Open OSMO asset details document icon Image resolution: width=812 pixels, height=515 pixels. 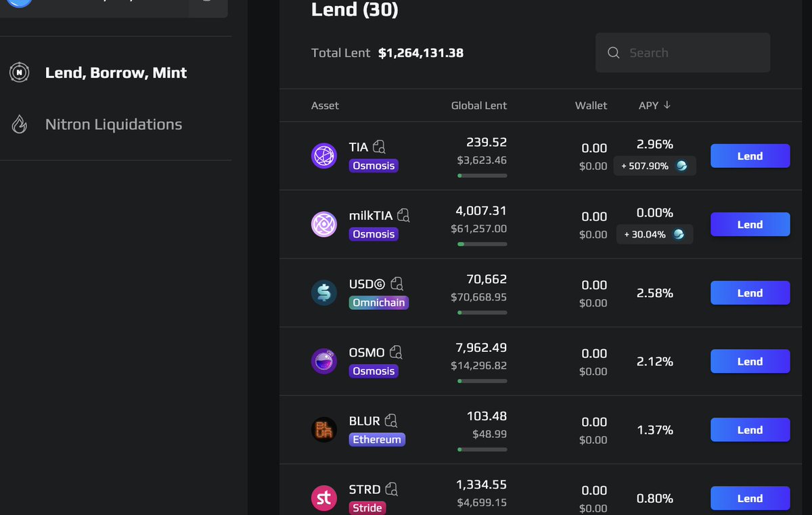tap(396, 352)
